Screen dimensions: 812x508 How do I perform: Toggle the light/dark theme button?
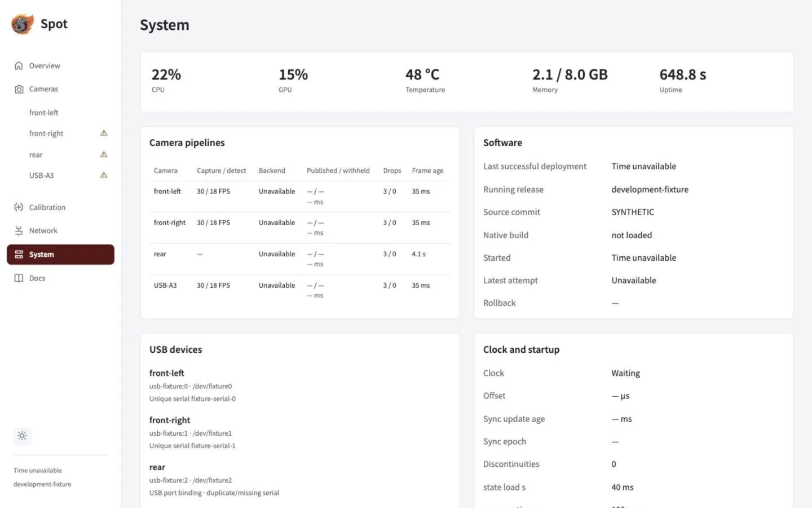point(22,436)
